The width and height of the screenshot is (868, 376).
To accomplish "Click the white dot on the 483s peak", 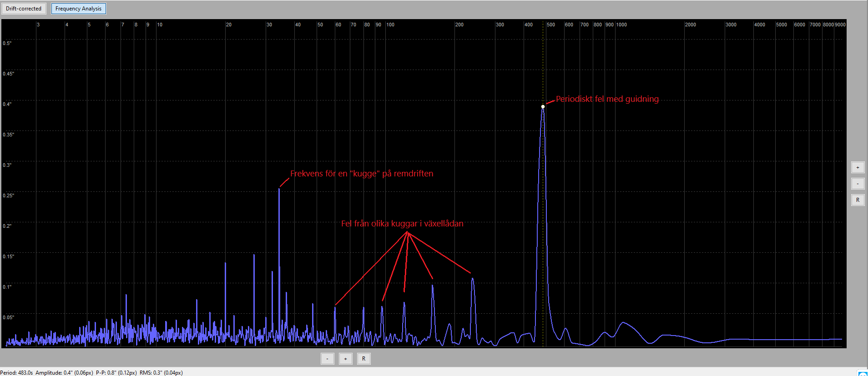I will coord(543,106).
